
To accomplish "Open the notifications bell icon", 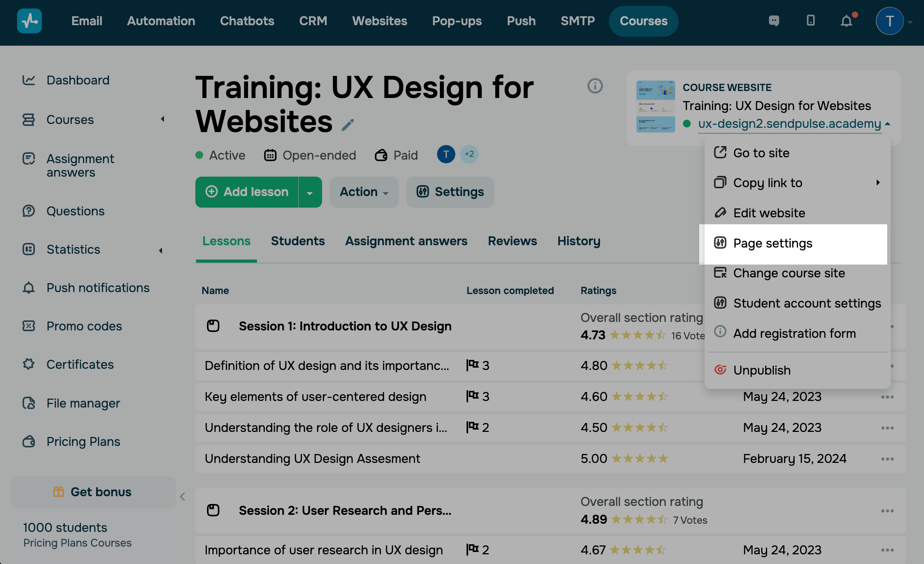I will 846,21.
